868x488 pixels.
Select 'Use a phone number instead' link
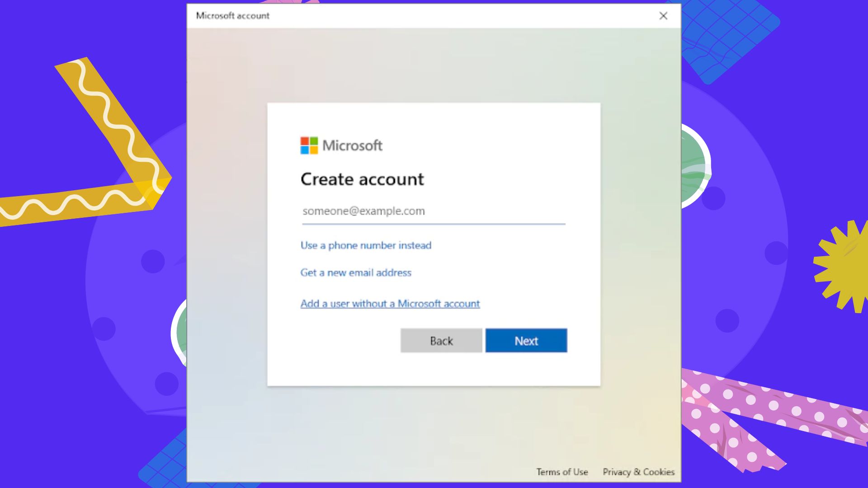pyautogui.click(x=366, y=245)
